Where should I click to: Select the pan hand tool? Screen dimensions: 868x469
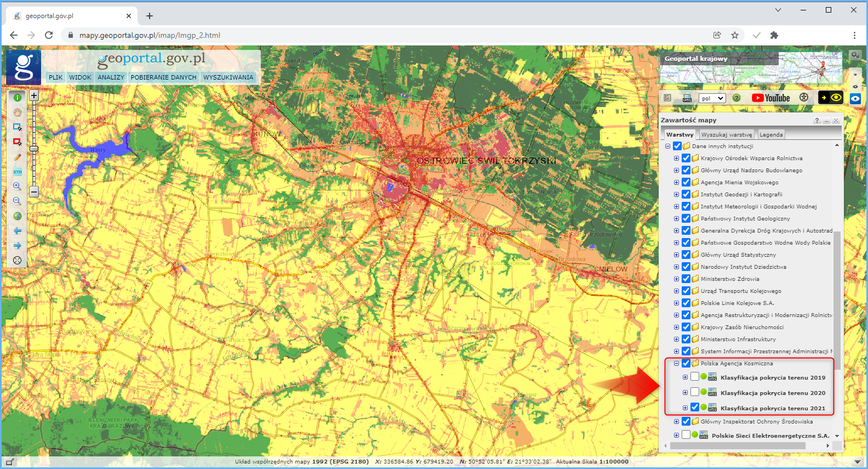(18, 112)
